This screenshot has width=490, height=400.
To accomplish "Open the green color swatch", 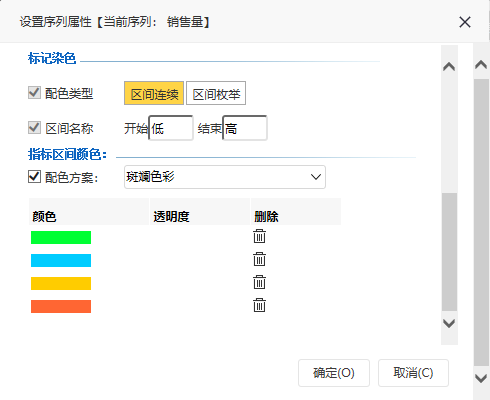I will [61, 237].
